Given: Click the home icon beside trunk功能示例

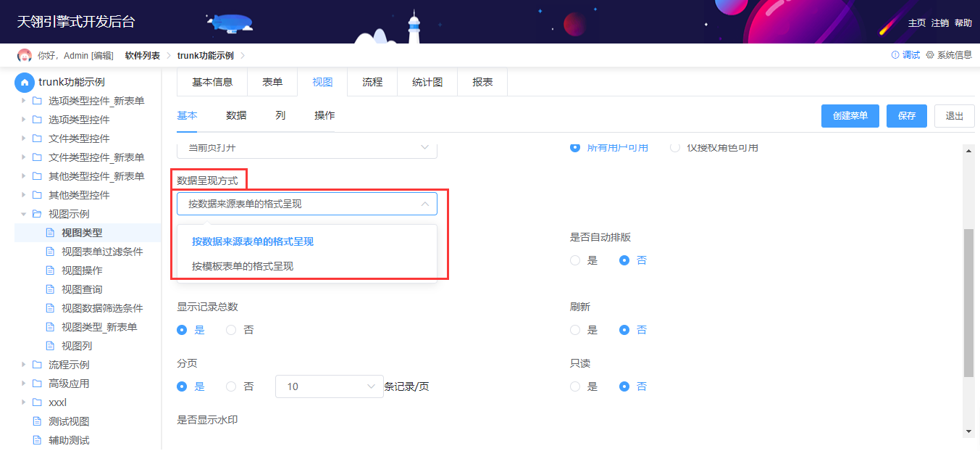Looking at the screenshot, I should 25,83.
